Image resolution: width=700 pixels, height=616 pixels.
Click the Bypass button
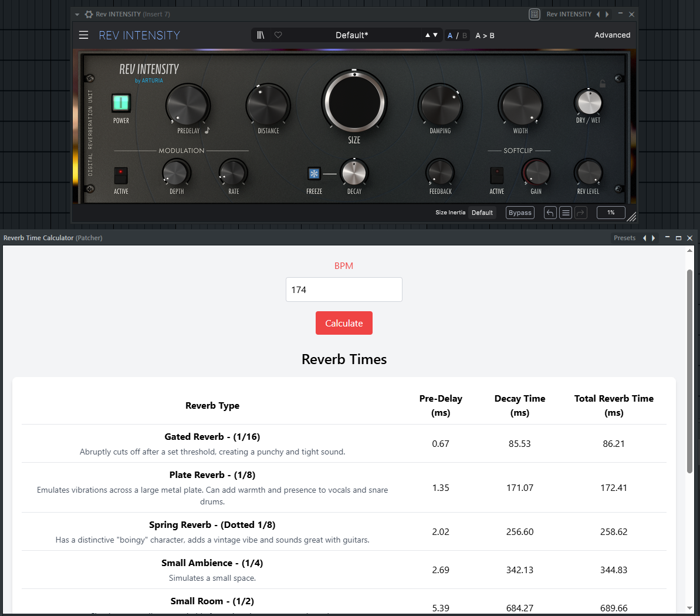pyautogui.click(x=520, y=213)
